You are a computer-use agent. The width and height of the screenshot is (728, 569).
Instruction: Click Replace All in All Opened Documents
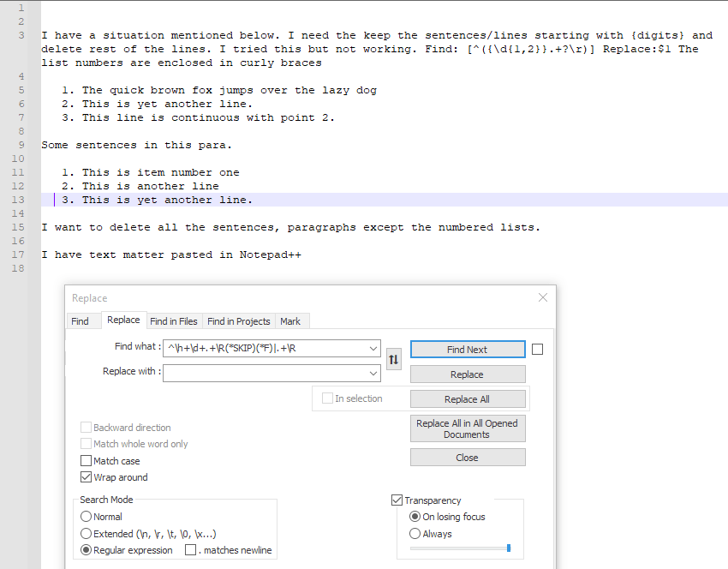[x=468, y=428]
